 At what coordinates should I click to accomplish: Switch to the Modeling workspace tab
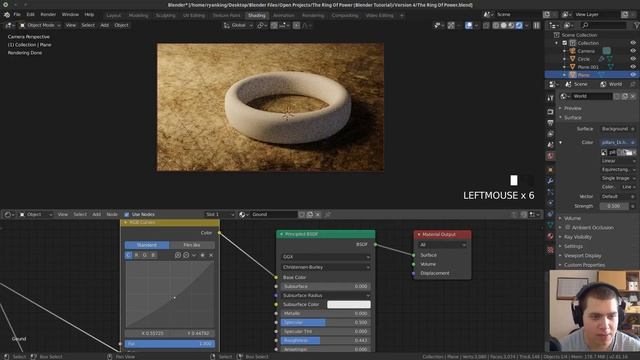138,16
